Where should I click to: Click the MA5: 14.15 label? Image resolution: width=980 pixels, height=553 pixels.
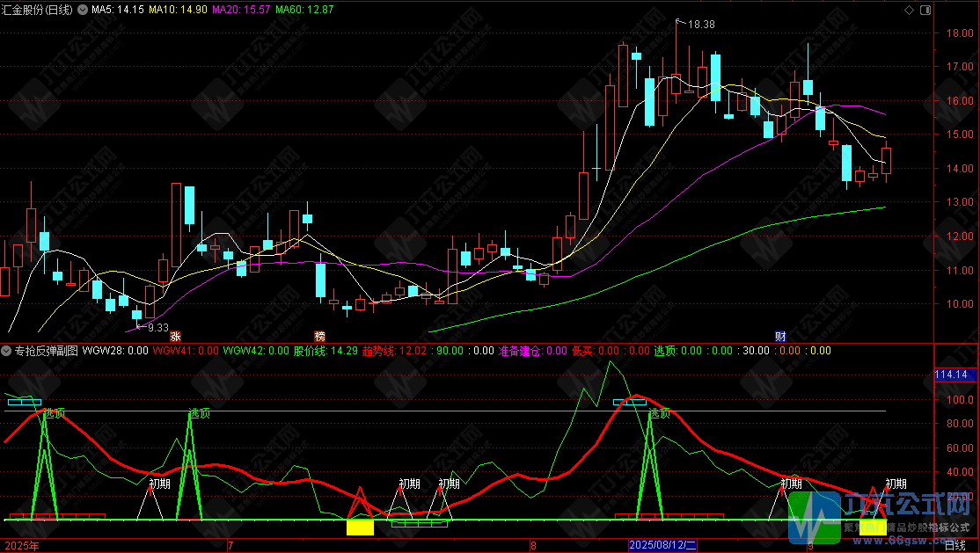click(x=118, y=10)
